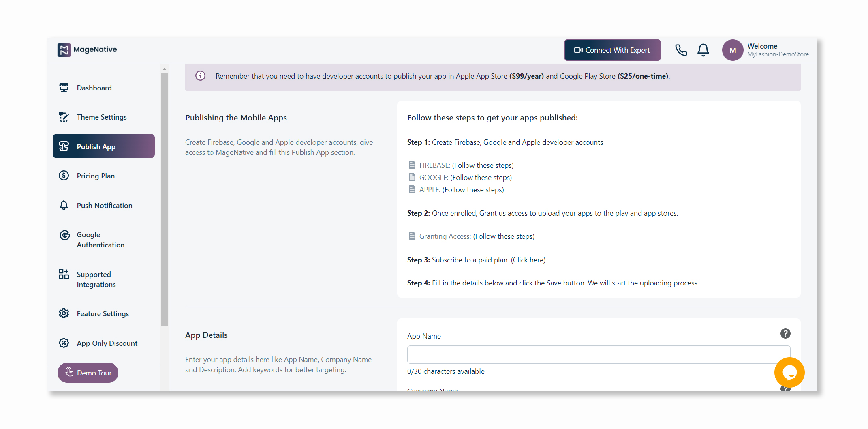This screenshot has width=868, height=429.
Task: Open the orange chat widget bubble
Action: pos(789,372)
